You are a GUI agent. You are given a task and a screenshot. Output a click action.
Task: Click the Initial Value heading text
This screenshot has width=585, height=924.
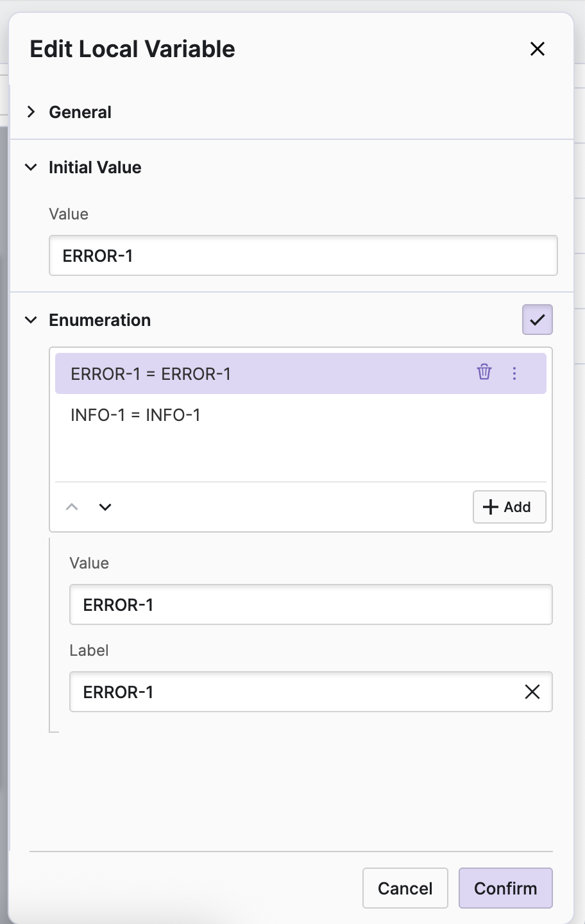tap(95, 167)
